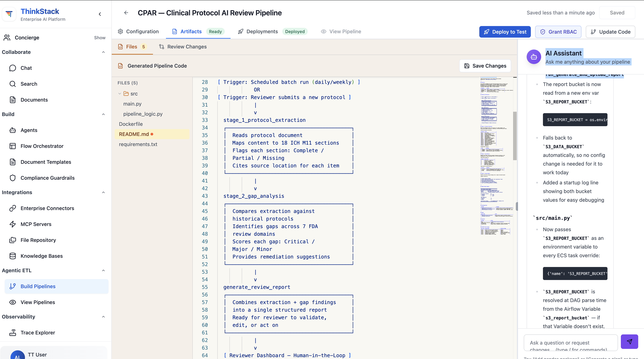The height and width of the screenshot is (359, 644).
Task: Open Trace Explorer
Action: pos(37,333)
